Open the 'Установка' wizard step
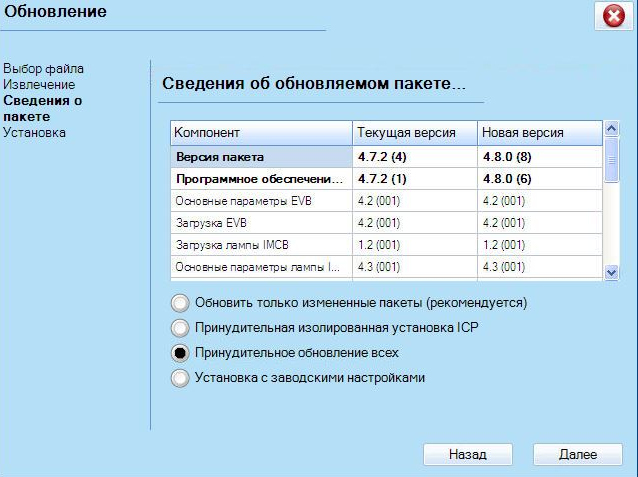Screen dimensions: 638x477 click(35, 132)
